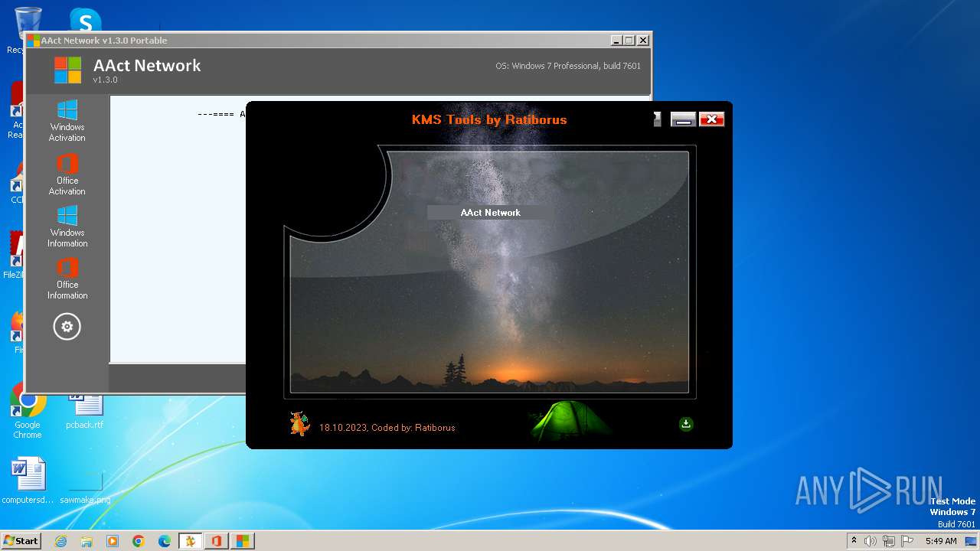Click the dragon icon in KMS Tools

[x=299, y=423]
